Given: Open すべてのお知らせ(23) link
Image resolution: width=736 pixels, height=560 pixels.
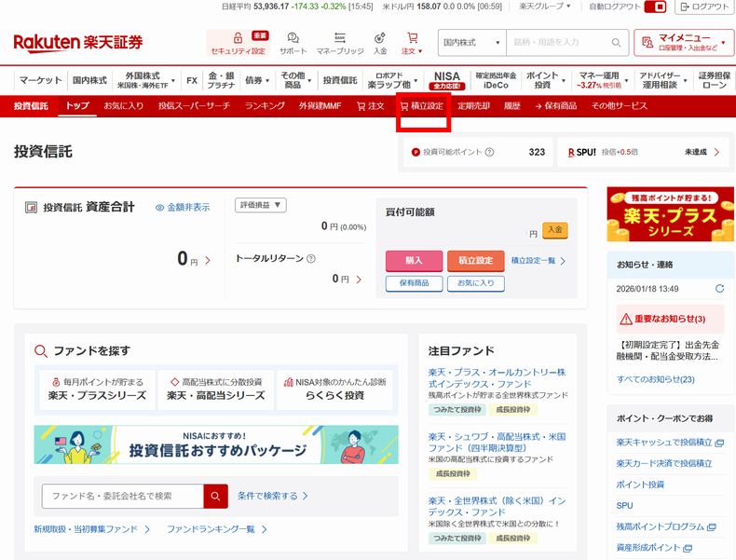Looking at the screenshot, I should click(x=655, y=379).
